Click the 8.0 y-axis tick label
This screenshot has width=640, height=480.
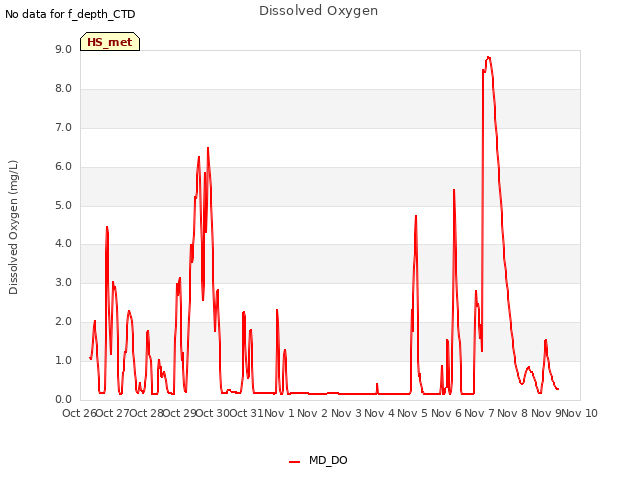pos(63,89)
